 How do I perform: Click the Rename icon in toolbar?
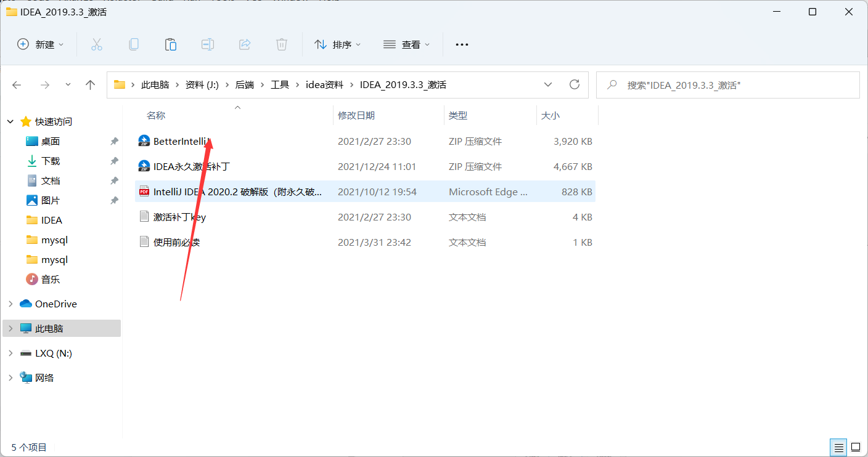208,44
